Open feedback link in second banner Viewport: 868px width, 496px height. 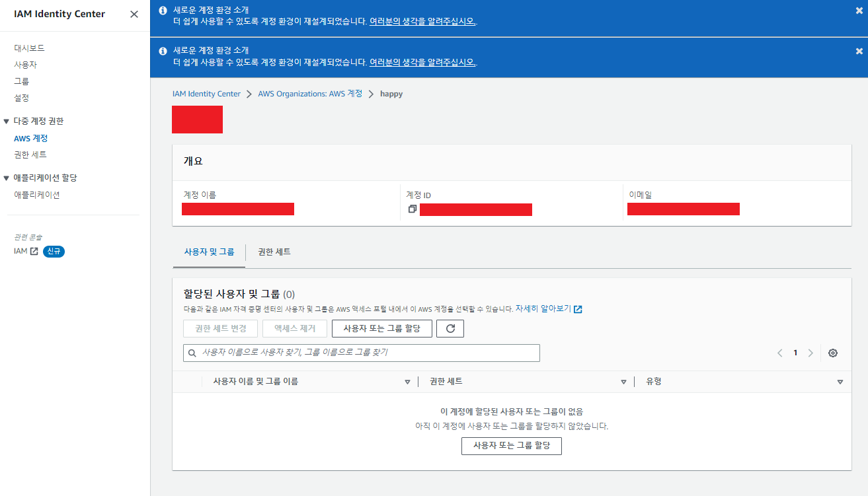click(x=423, y=62)
